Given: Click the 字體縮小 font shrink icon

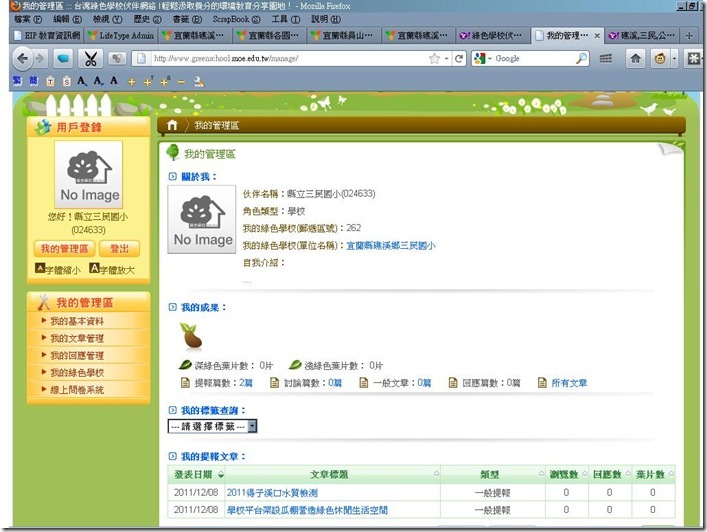Looking at the screenshot, I should pos(40,269).
